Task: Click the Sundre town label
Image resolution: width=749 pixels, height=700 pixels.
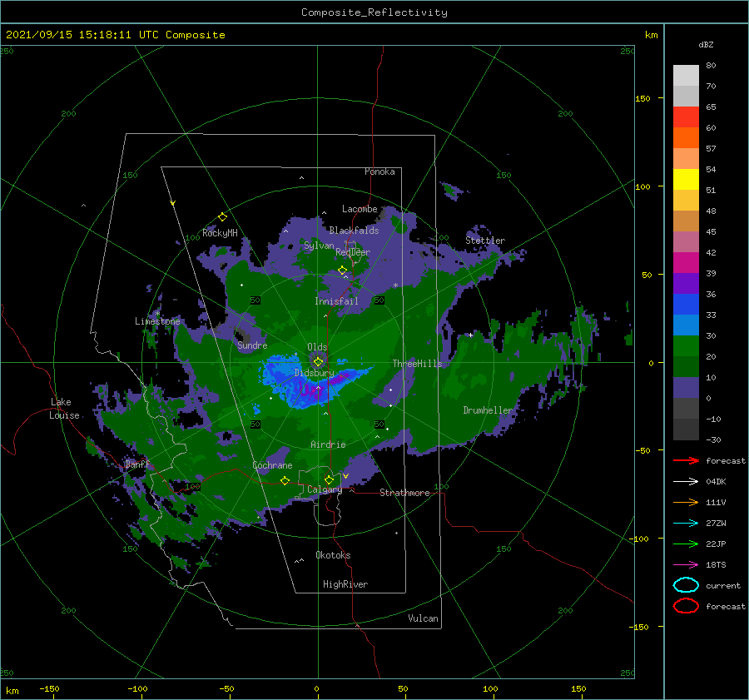Action: pos(252,345)
